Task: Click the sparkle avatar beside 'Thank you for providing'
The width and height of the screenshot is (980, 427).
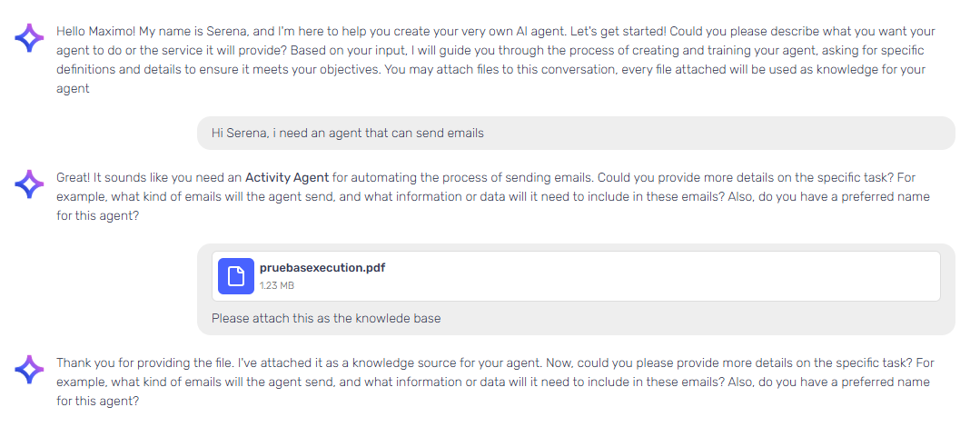Action: [x=29, y=370]
